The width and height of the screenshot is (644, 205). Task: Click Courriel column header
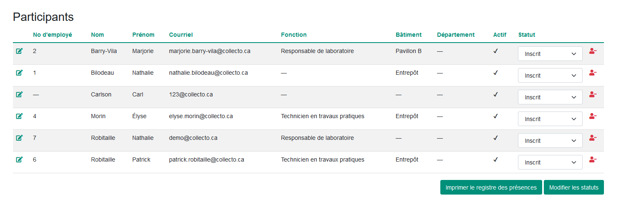click(x=181, y=35)
